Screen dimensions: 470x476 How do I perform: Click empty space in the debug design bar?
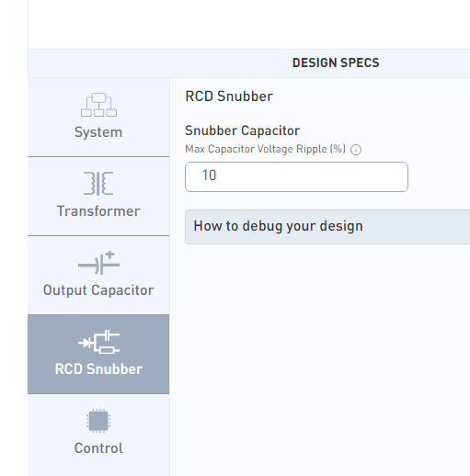[417, 227]
